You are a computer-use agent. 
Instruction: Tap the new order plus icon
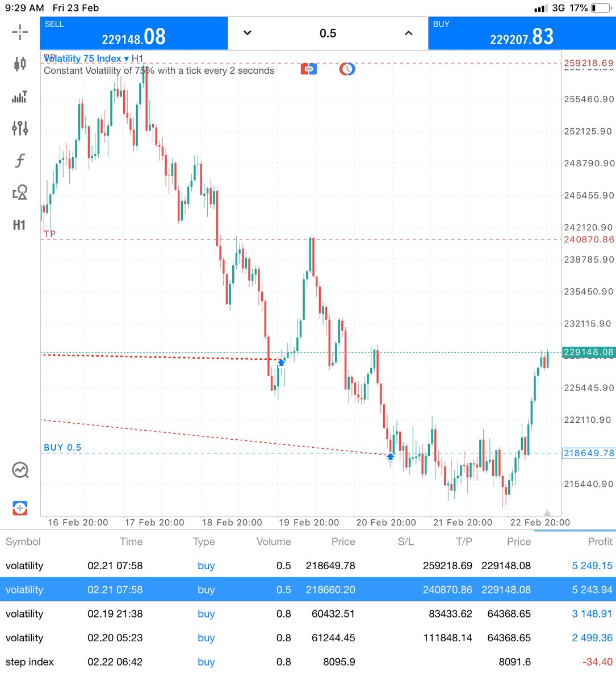(20, 508)
